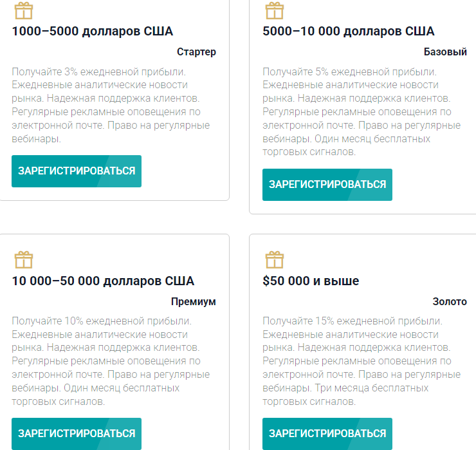Click the 10% daily profit description text
Viewport: 476px width, 450px height.
click(x=109, y=361)
